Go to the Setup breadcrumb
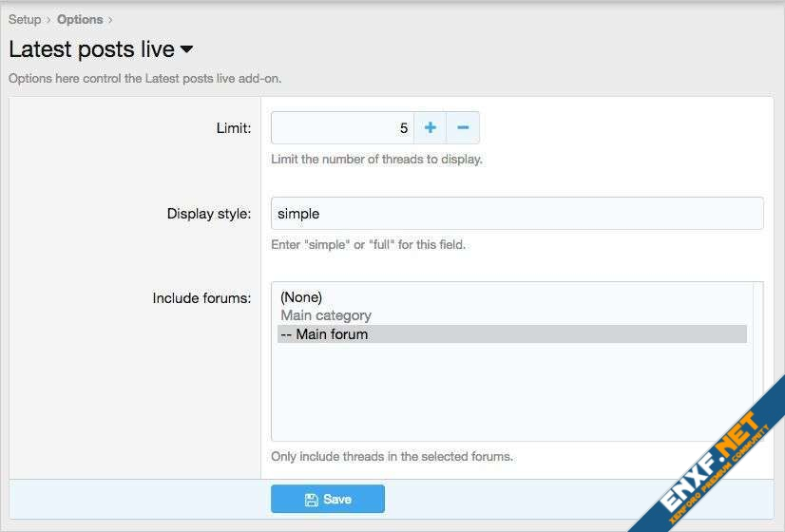The width and height of the screenshot is (785, 532). click(25, 19)
